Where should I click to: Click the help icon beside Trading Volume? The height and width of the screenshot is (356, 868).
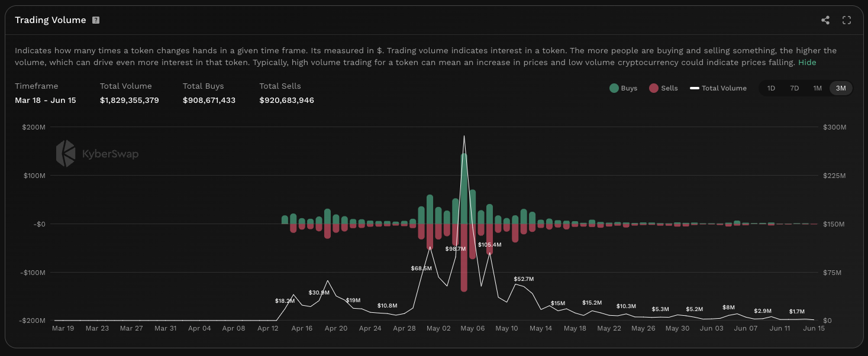point(96,20)
